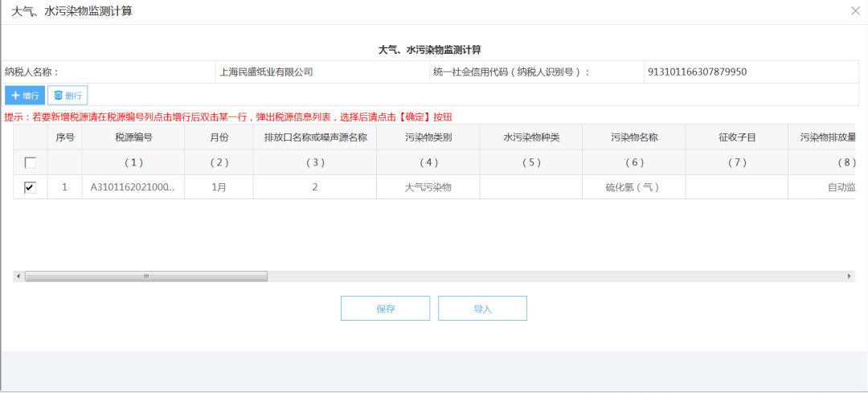The height and width of the screenshot is (393, 868).
Task: Click the empty 征收子目 cell in row 1
Action: [737, 187]
